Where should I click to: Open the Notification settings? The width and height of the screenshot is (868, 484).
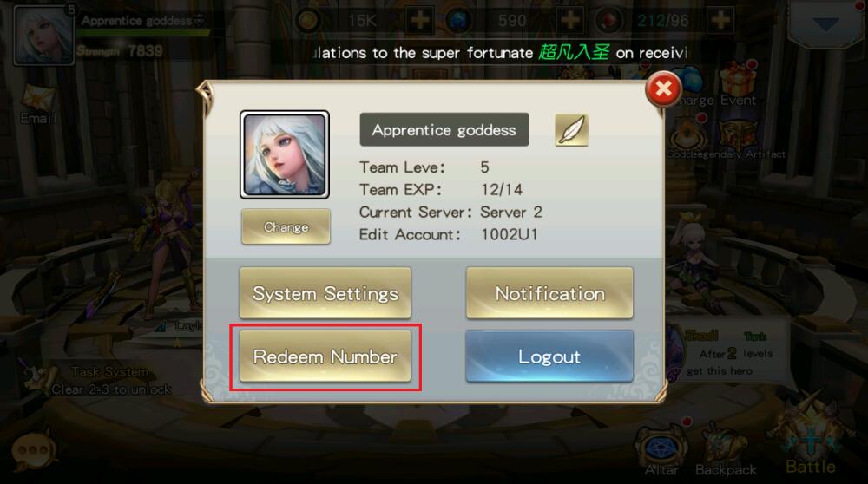pyautogui.click(x=549, y=293)
